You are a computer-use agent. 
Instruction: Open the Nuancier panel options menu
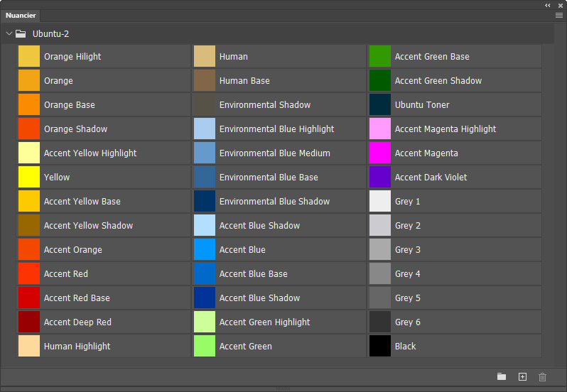tap(559, 15)
